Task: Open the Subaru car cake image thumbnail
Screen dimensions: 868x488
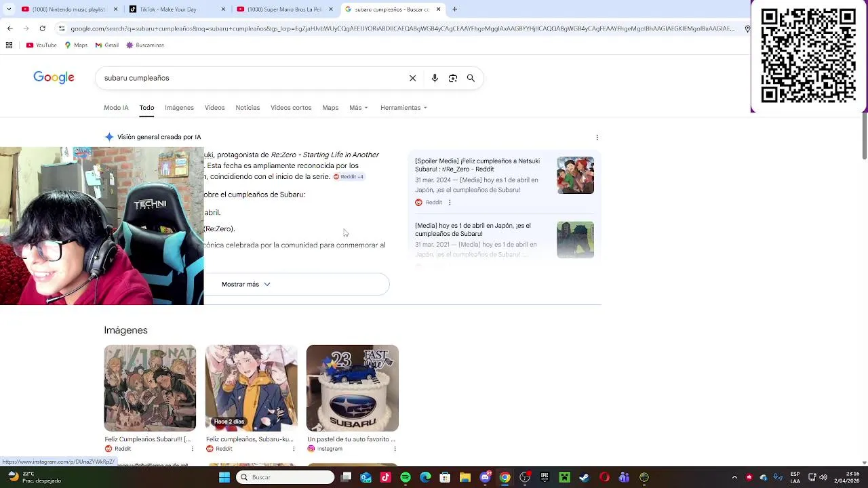Action: [x=353, y=388]
